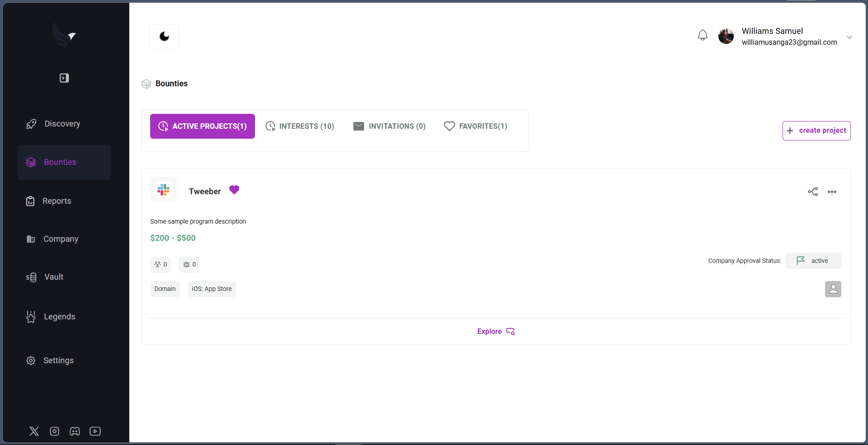
Task: Click iOS: App Store tag
Action: click(x=212, y=289)
